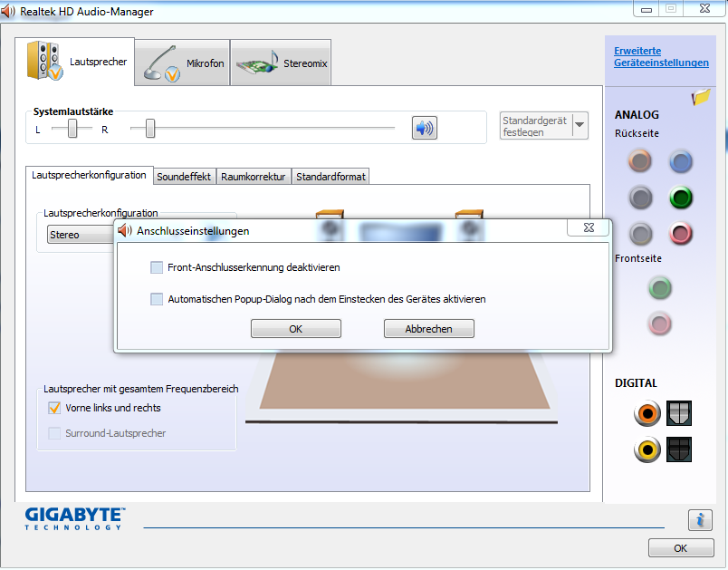This screenshot has width=728, height=570.
Task: Open the information icon button
Action: (700, 520)
